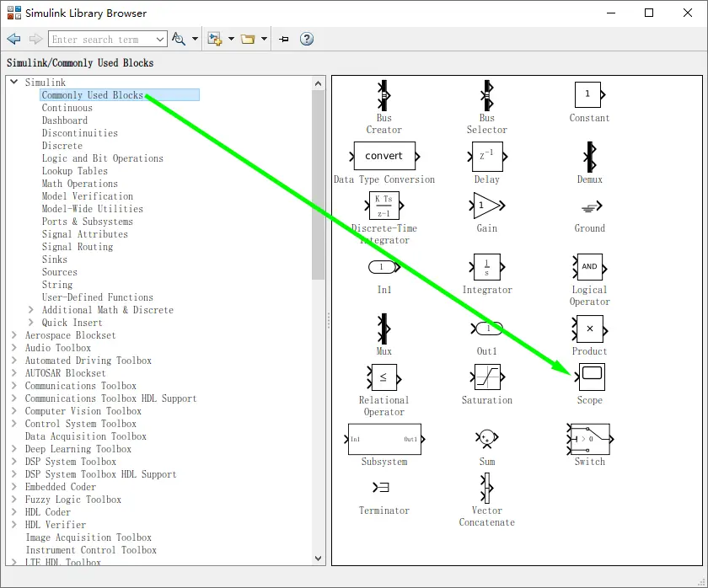708x588 pixels.
Task: Click the search term input field
Action: point(102,40)
